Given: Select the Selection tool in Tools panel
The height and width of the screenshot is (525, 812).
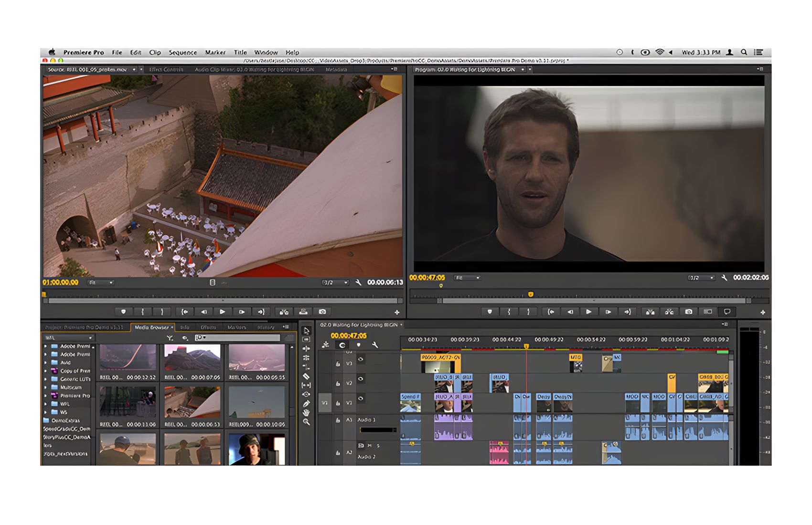Looking at the screenshot, I should [307, 330].
